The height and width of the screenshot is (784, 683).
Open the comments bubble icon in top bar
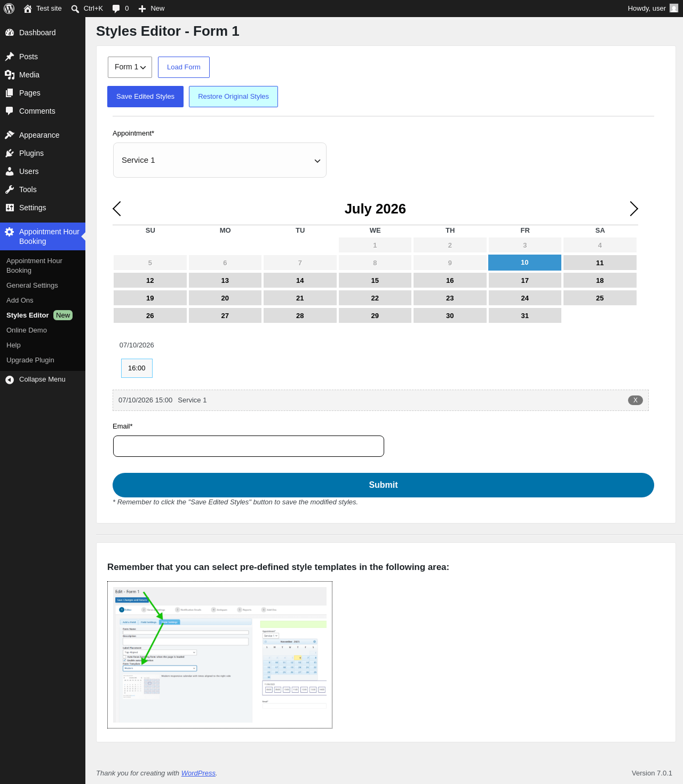tap(116, 9)
